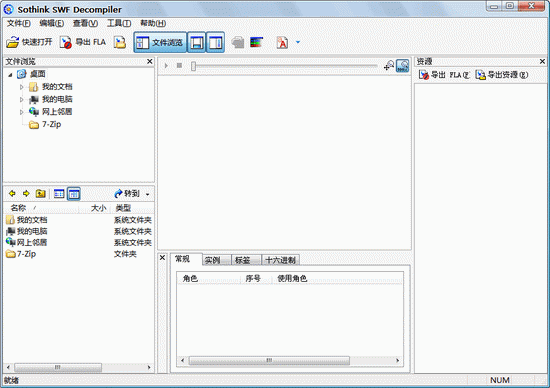Toggle the 文件浏览 file browser panel button
The image size is (550, 388).
click(160, 42)
